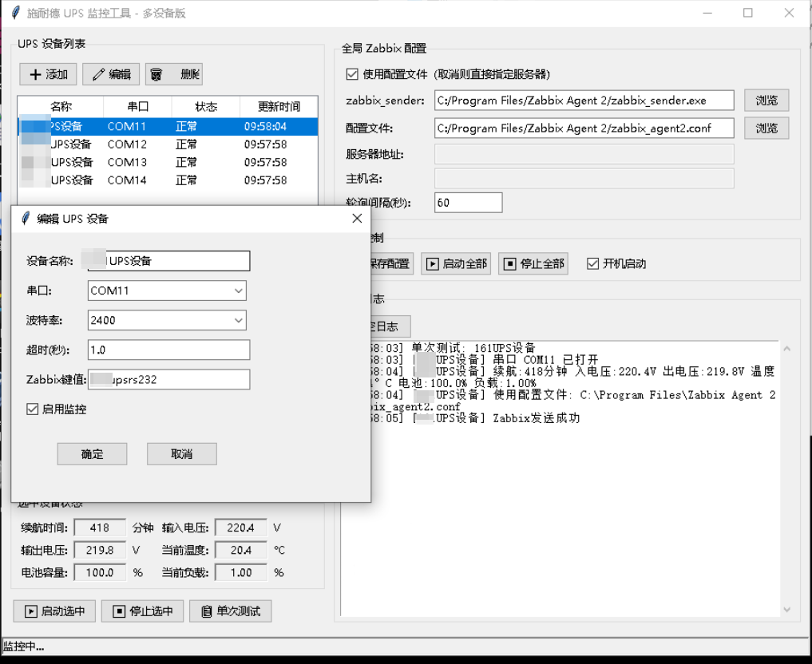Toggle the use config file checkbox
This screenshot has height=664, width=812.
pyautogui.click(x=352, y=74)
